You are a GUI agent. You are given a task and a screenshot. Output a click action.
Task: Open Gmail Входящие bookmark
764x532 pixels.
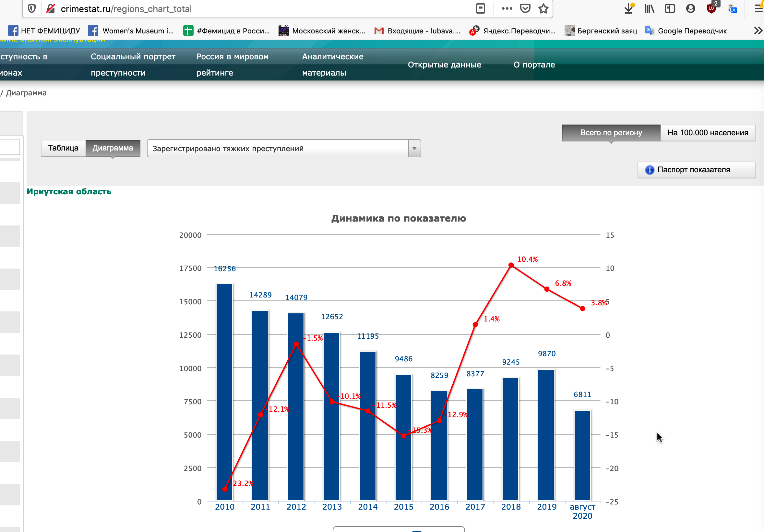click(x=417, y=30)
